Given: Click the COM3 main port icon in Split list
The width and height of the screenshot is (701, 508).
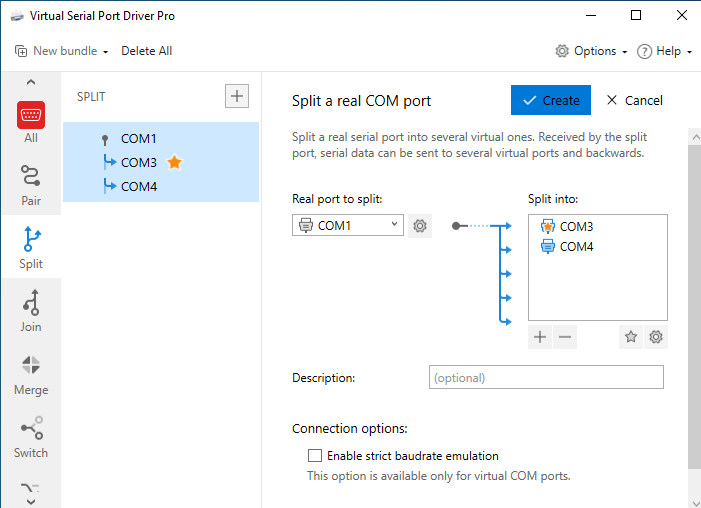Looking at the screenshot, I should tap(548, 226).
